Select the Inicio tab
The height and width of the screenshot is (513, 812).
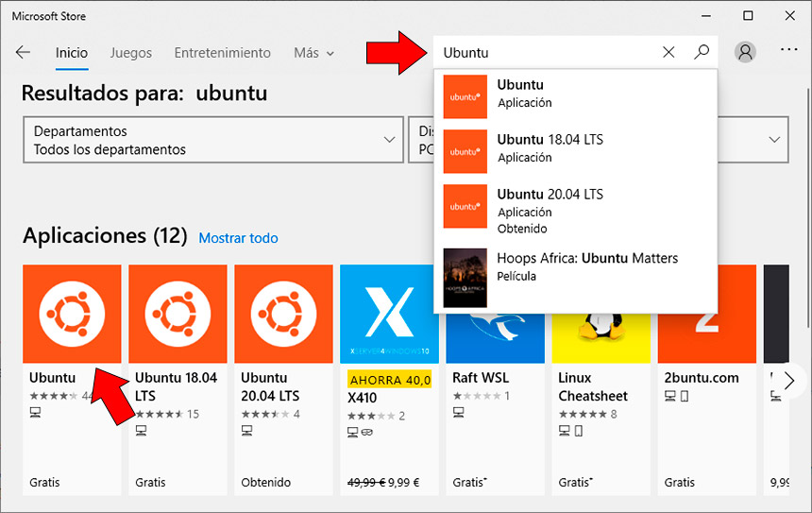72,53
